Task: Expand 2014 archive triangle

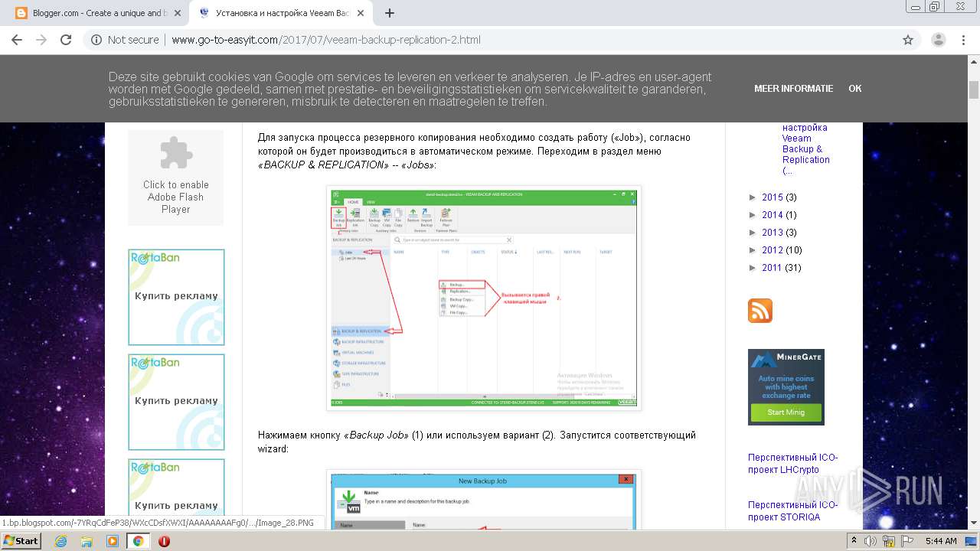Action: (753, 215)
